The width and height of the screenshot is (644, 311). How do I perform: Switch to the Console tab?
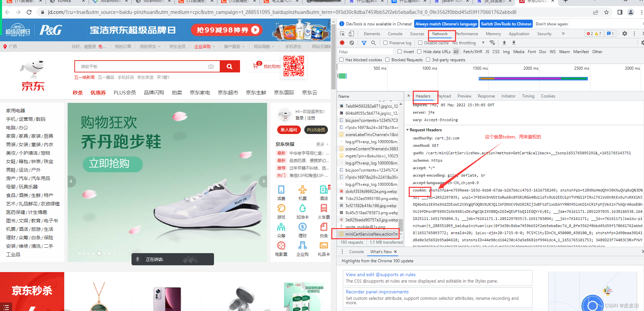click(395, 34)
